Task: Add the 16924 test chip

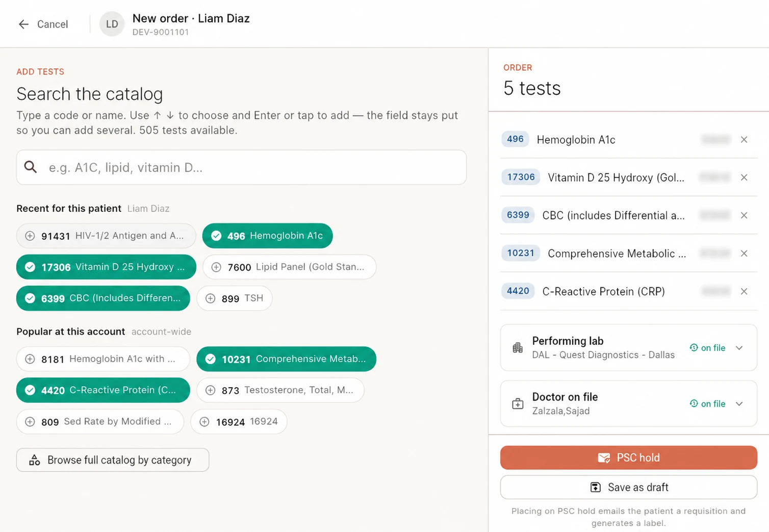Action: [x=239, y=422]
